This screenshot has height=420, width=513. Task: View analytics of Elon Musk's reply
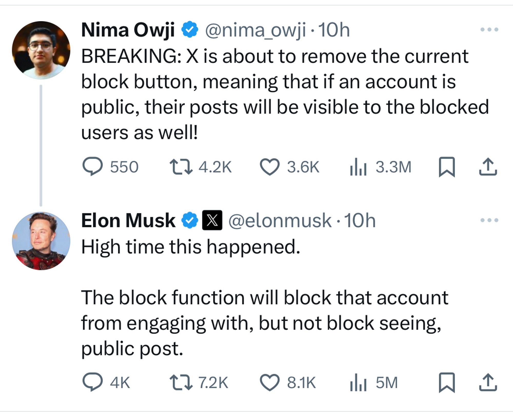click(x=358, y=383)
